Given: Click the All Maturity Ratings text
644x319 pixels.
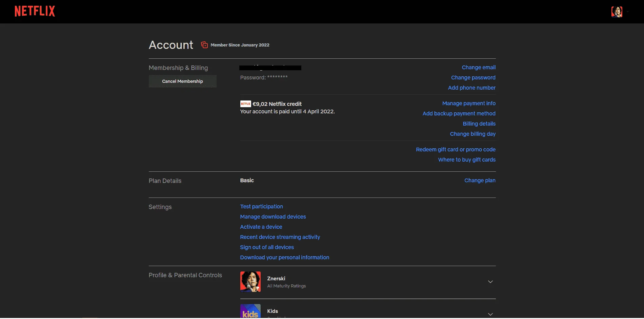Looking at the screenshot, I should (286, 286).
